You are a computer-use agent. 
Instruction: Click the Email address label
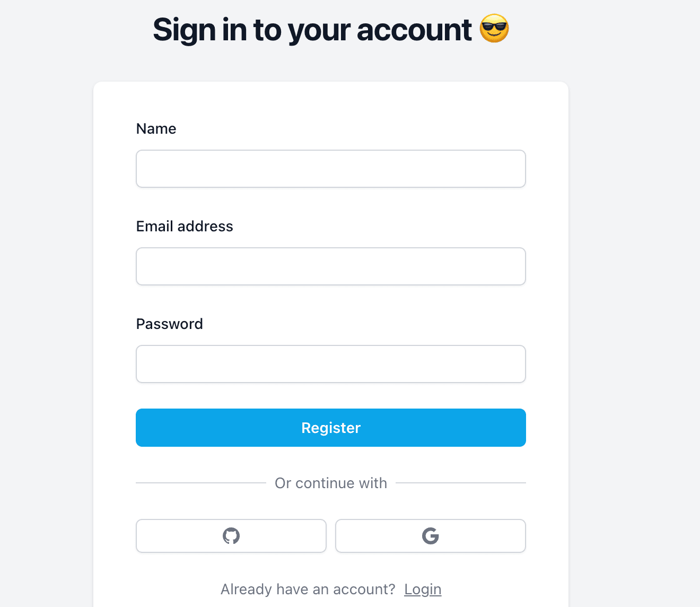pyautogui.click(x=185, y=226)
